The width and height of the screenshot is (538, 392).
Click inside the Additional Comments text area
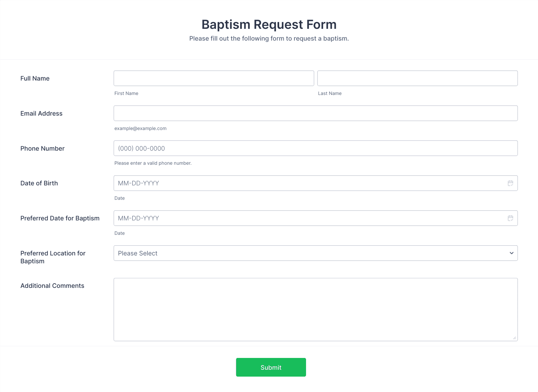pyautogui.click(x=316, y=309)
